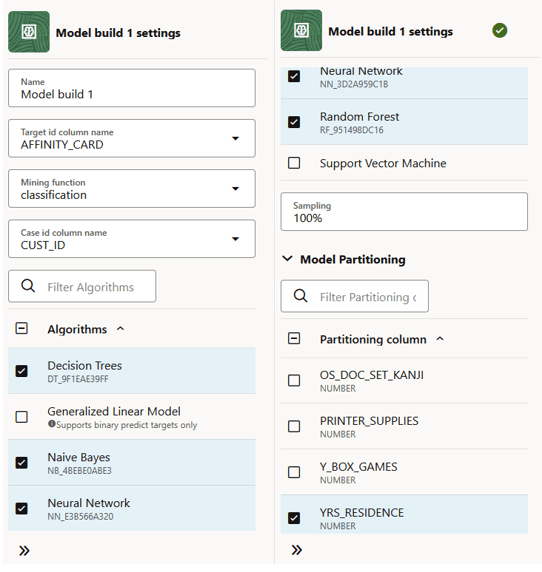Click the green success checkmark icon
The height and width of the screenshot is (572, 542).
[x=499, y=30]
